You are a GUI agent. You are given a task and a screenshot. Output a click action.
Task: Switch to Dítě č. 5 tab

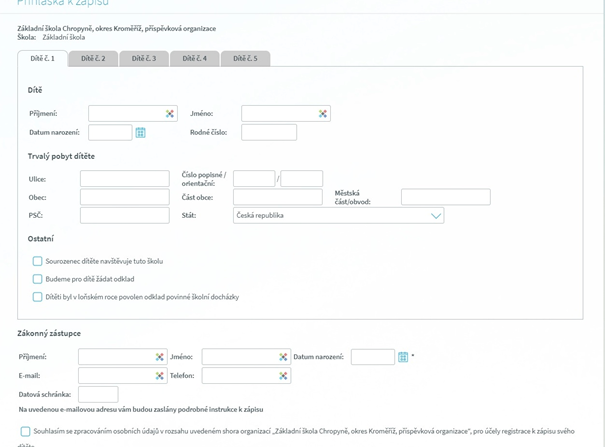point(245,59)
